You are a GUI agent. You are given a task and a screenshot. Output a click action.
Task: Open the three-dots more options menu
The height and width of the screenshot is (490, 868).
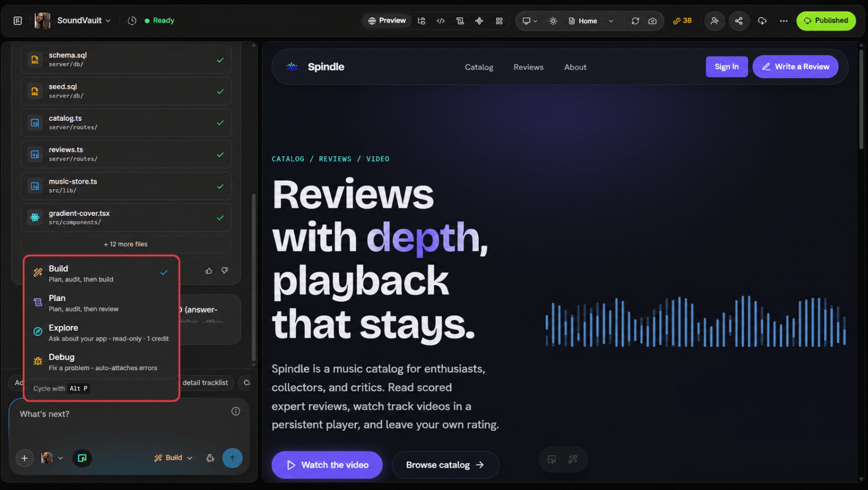coord(783,21)
